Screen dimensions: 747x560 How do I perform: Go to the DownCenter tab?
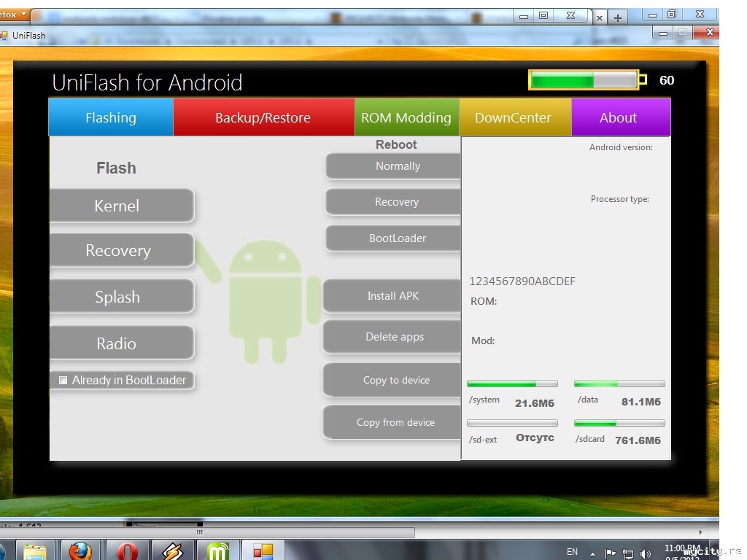514,117
